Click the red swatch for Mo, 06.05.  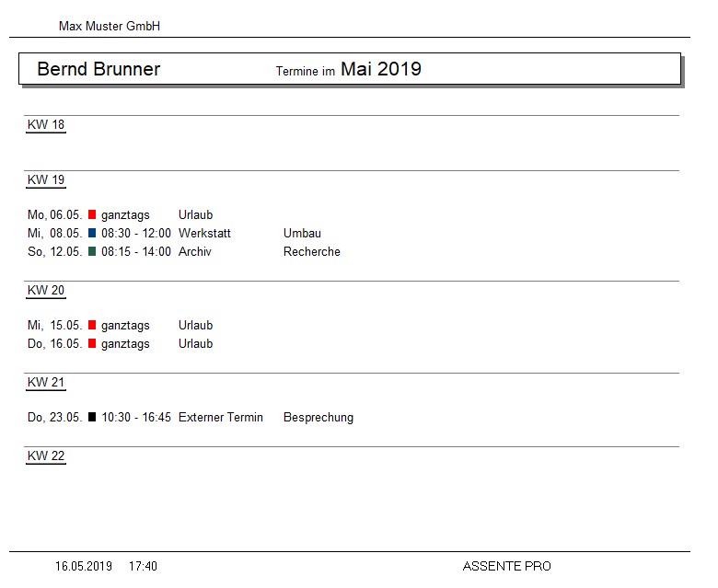[x=92, y=214]
